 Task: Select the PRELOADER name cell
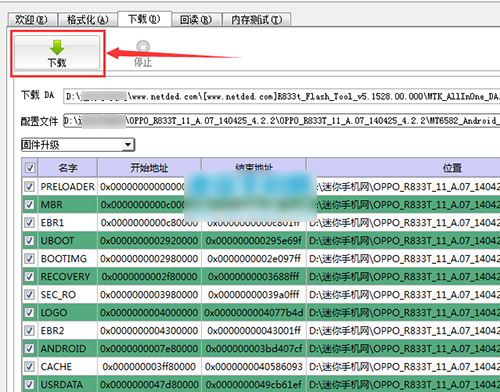coord(68,187)
